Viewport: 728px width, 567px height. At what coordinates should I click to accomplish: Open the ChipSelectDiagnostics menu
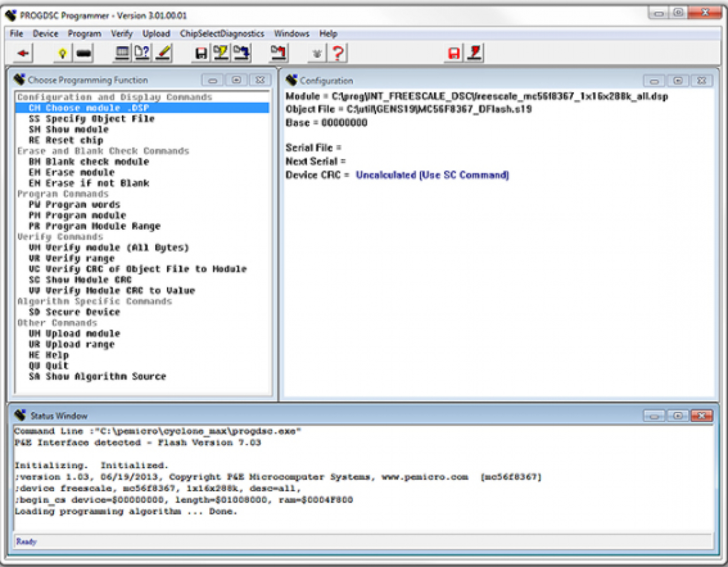click(x=222, y=34)
